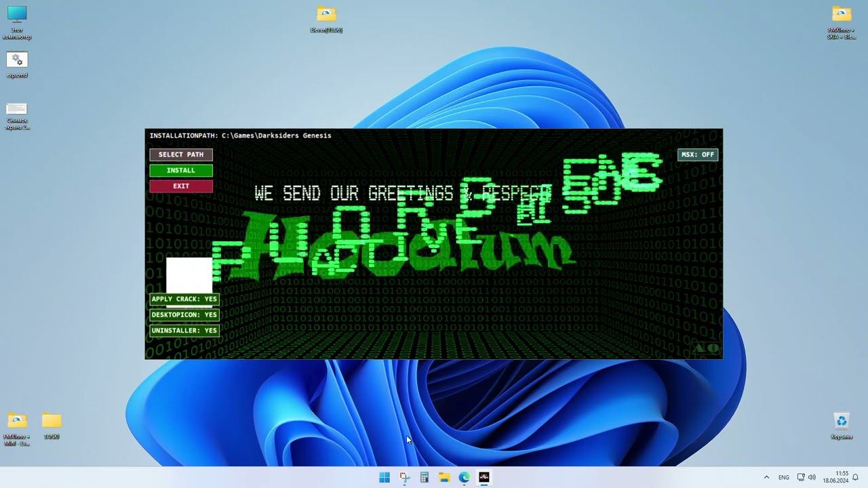Screen dimensions: 868x488
Task: Select the This PC desktop icon
Action: (17, 22)
